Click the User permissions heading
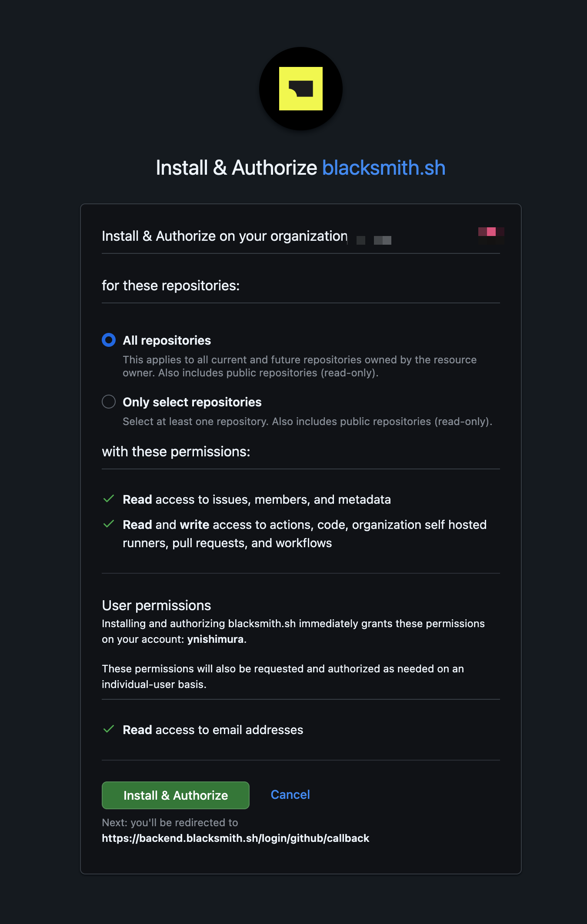The width and height of the screenshot is (587, 924). 157,605
